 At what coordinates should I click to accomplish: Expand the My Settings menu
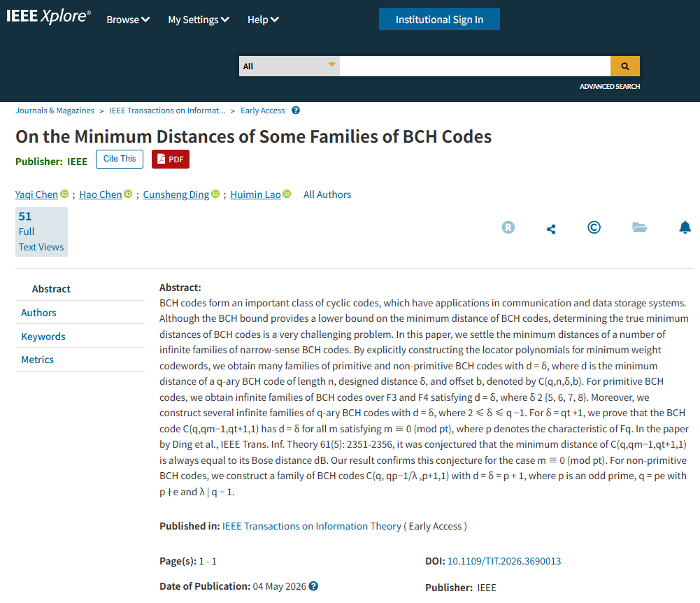(x=199, y=20)
